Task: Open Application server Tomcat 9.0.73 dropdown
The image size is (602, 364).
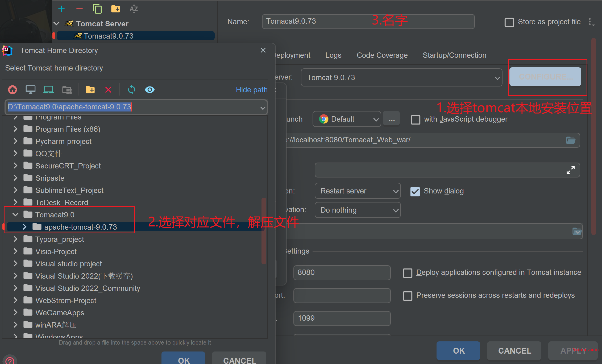Action: [401, 77]
